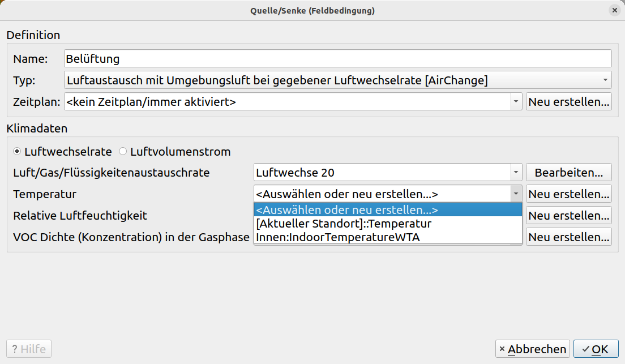
Task: Select the Luftvolumenstrom radio button
Action: pyautogui.click(x=123, y=152)
